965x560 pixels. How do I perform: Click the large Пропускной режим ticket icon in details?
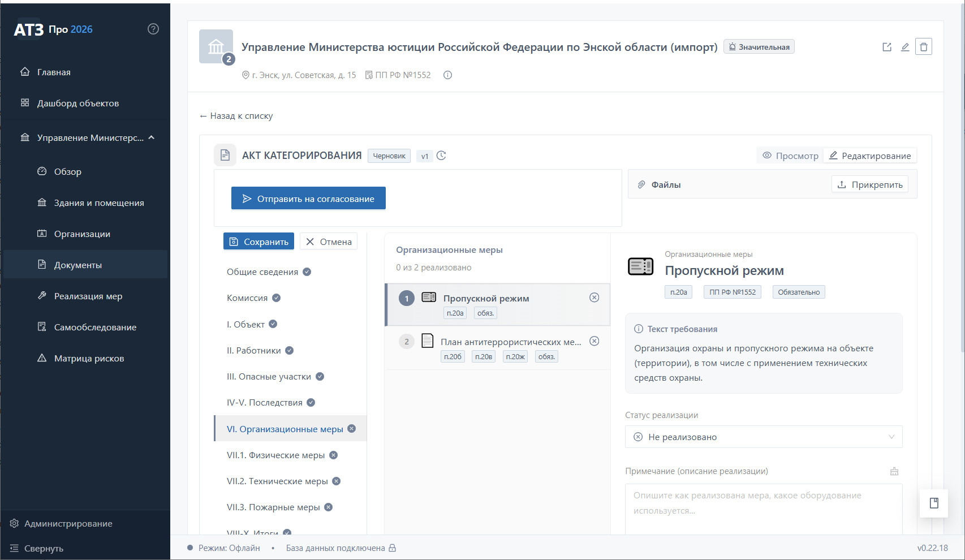[x=641, y=266]
